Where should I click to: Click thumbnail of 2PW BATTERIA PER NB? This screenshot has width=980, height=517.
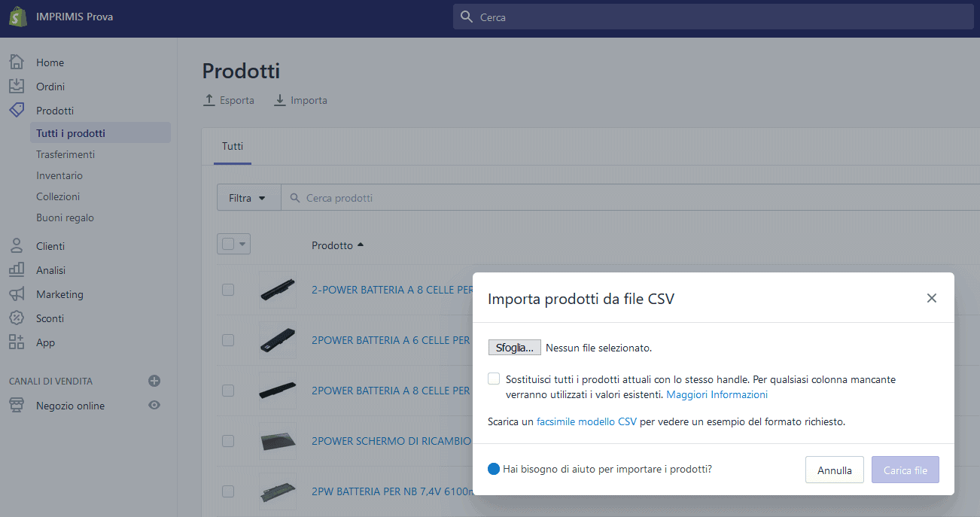point(278,491)
